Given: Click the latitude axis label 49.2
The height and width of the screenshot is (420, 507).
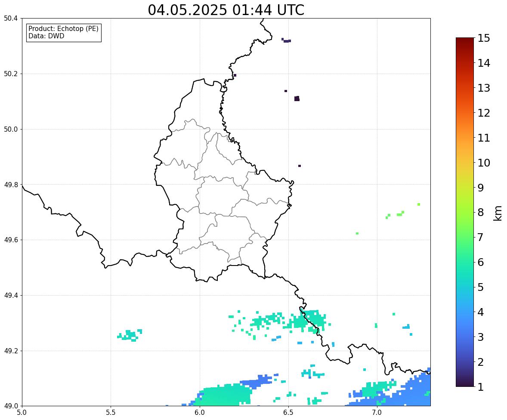Looking at the screenshot, I should tap(10, 351).
